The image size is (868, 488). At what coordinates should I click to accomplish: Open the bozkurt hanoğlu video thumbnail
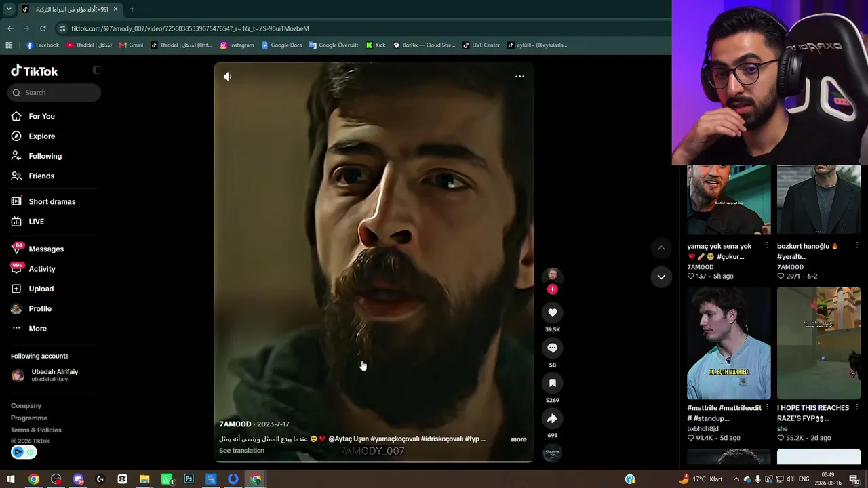(818, 199)
